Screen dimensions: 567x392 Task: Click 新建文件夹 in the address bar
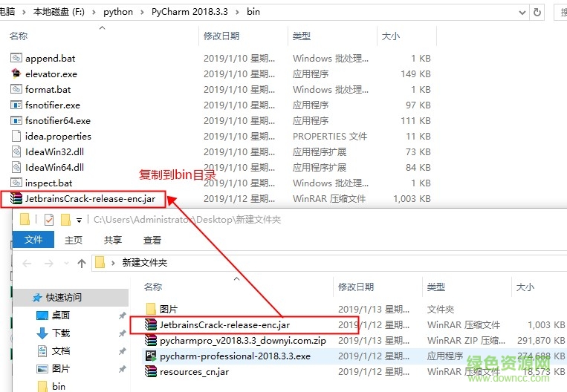tap(145, 263)
